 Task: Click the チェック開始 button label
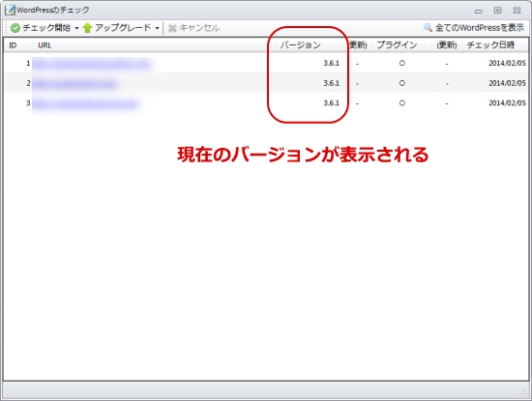46,28
